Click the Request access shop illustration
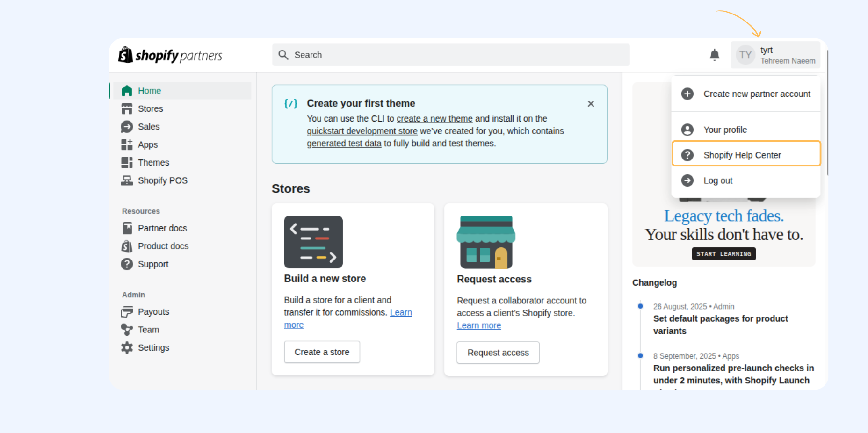The image size is (868, 433). [x=486, y=242]
